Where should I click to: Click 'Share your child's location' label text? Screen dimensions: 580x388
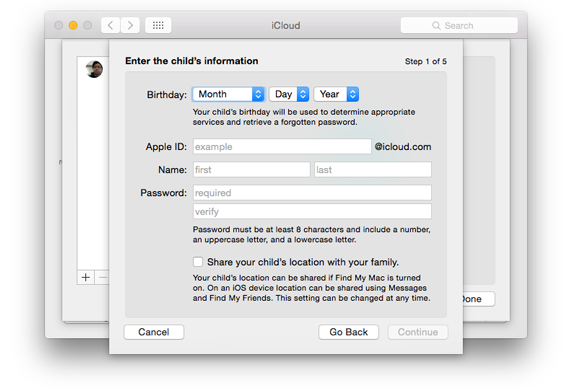(x=303, y=262)
